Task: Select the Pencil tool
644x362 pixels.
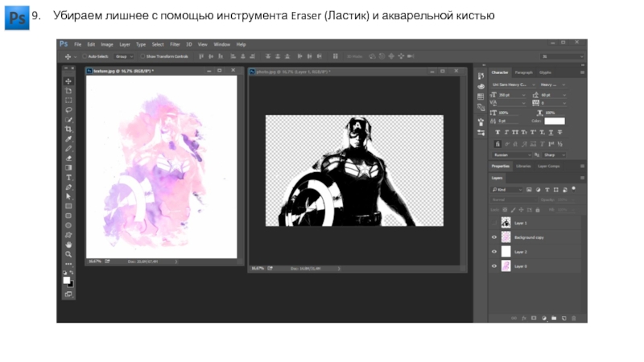Action: pos(68,149)
